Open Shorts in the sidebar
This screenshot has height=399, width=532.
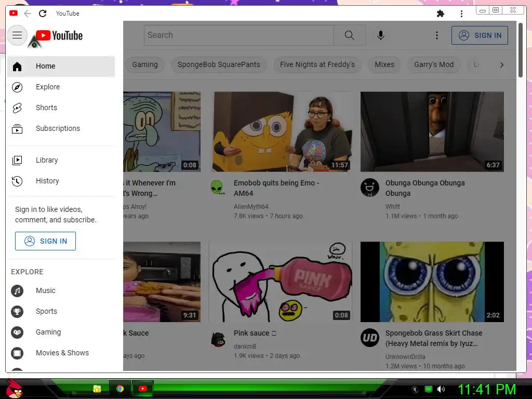pos(61,108)
